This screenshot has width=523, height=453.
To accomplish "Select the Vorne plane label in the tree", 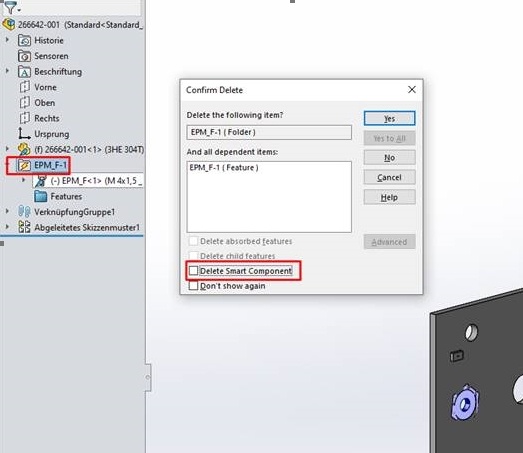I will pos(45,87).
